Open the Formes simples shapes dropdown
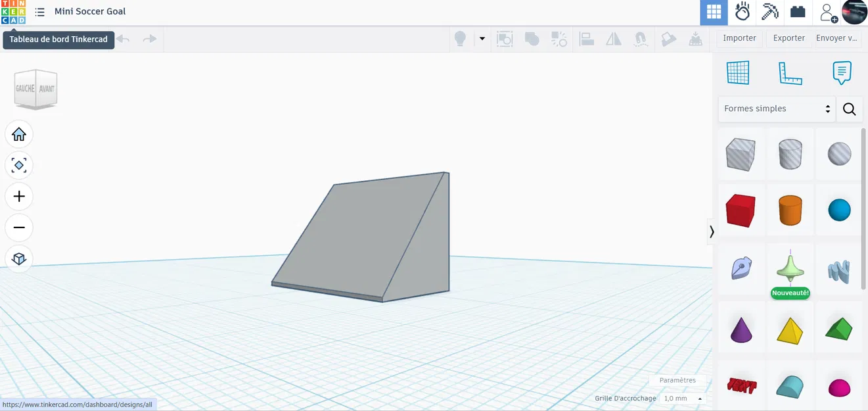 (x=777, y=109)
